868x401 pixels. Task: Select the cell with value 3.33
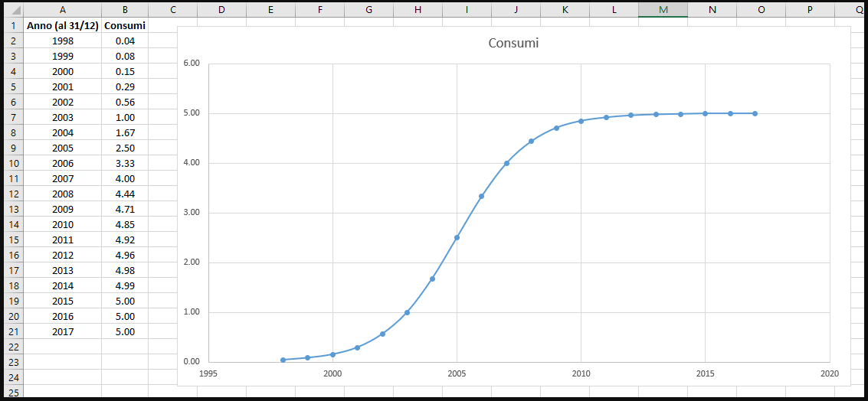[125, 164]
